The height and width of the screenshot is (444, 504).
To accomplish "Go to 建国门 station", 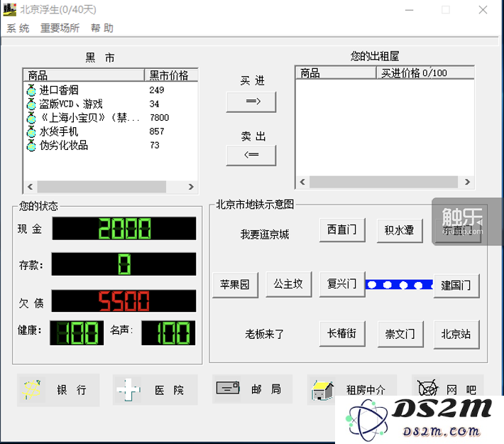I will point(456,286).
